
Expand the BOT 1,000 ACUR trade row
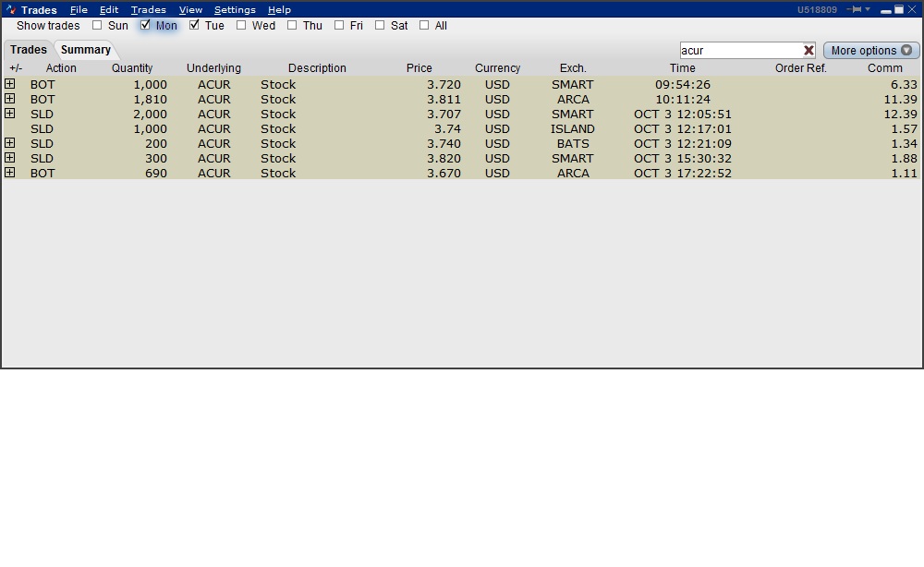tap(10, 84)
